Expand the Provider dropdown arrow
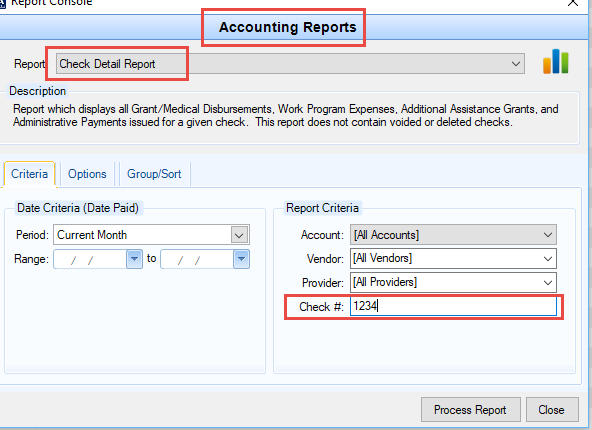The height and width of the screenshot is (430, 592). [547, 283]
